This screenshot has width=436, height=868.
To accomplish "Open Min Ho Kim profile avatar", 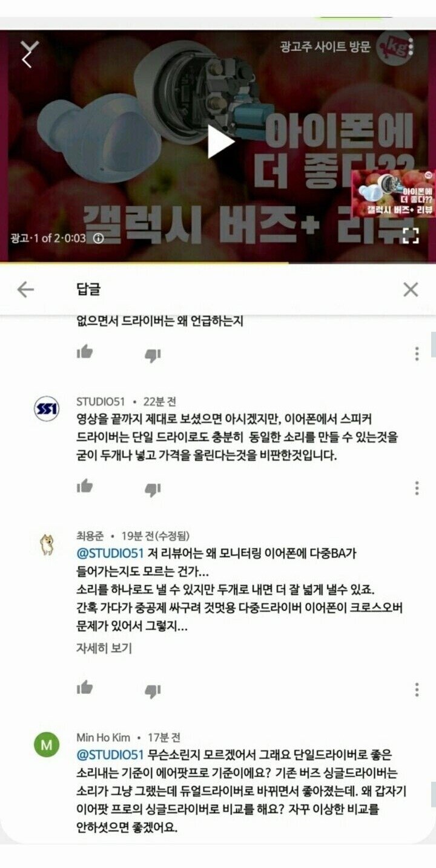I will click(x=47, y=745).
